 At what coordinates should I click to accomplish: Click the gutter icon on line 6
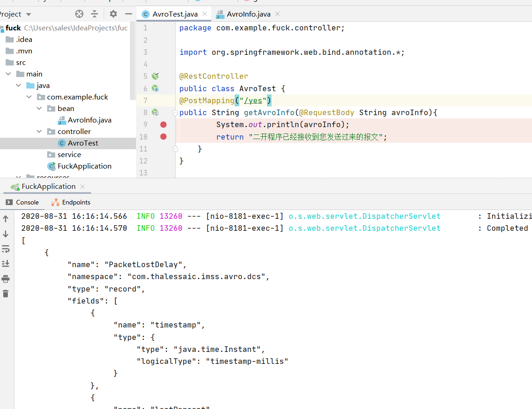[155, 88]
